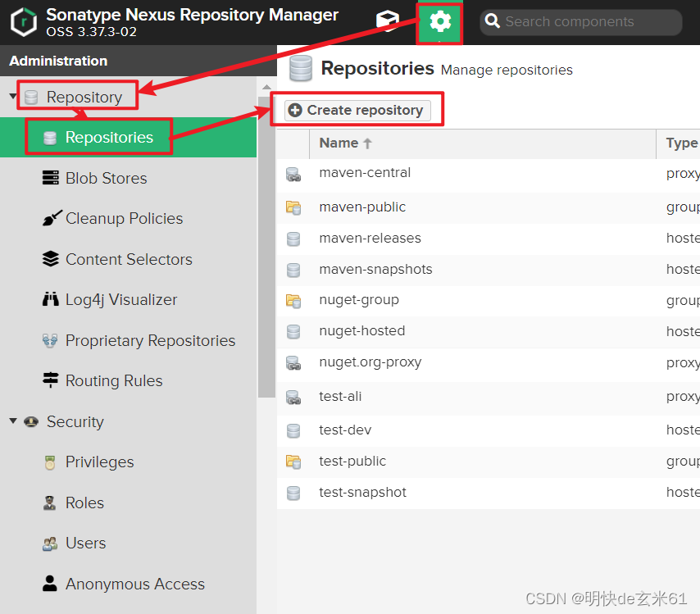Click the sidebar scroll-up arrow

click(266, 87)
